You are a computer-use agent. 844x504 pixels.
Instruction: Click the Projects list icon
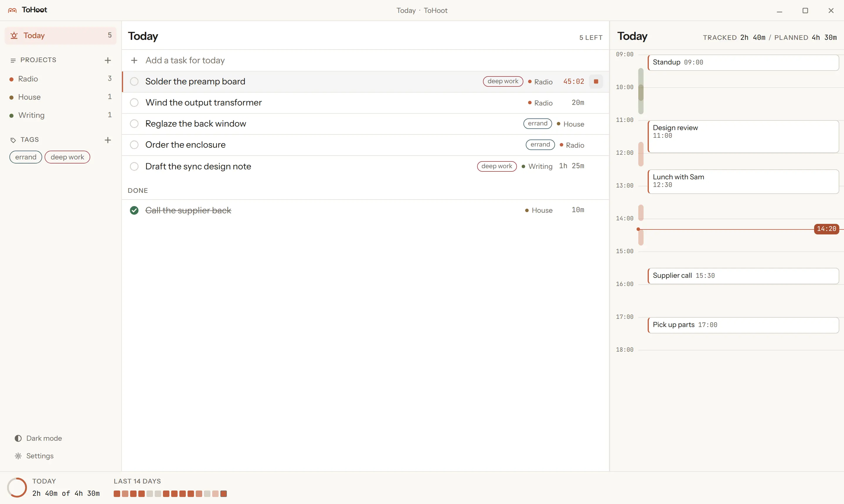[13, 60]
